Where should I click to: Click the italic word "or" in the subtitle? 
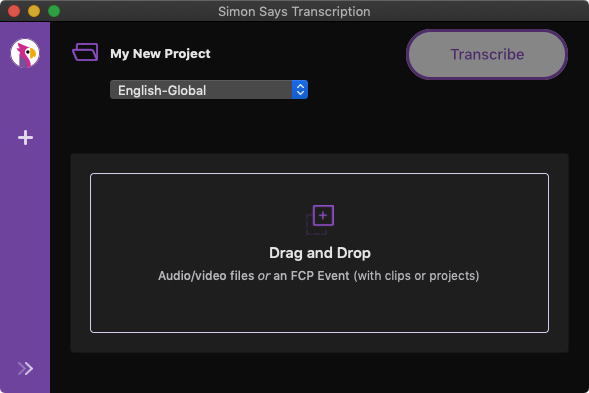[x=263, y=276]
